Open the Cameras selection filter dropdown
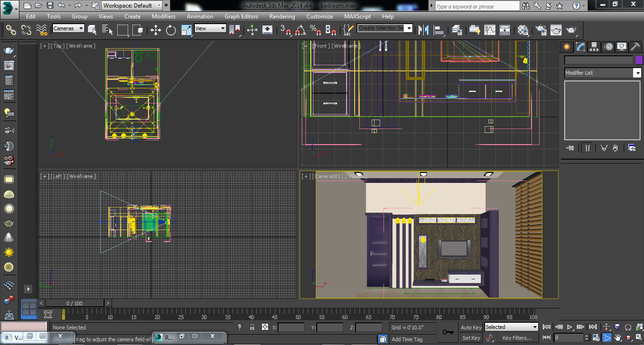This screenshot has height=345, width=644. point(68,28)
